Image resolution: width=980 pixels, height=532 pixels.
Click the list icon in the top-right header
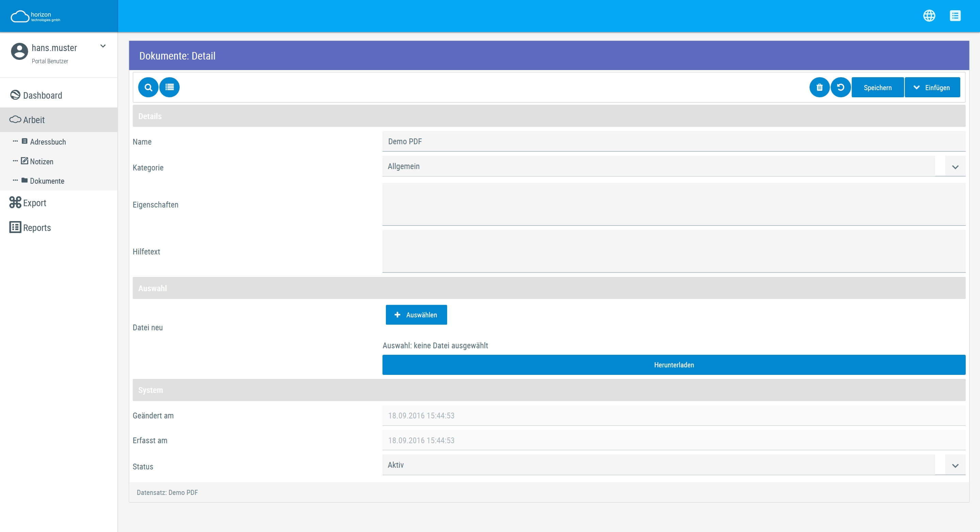(x=955, y=16)
